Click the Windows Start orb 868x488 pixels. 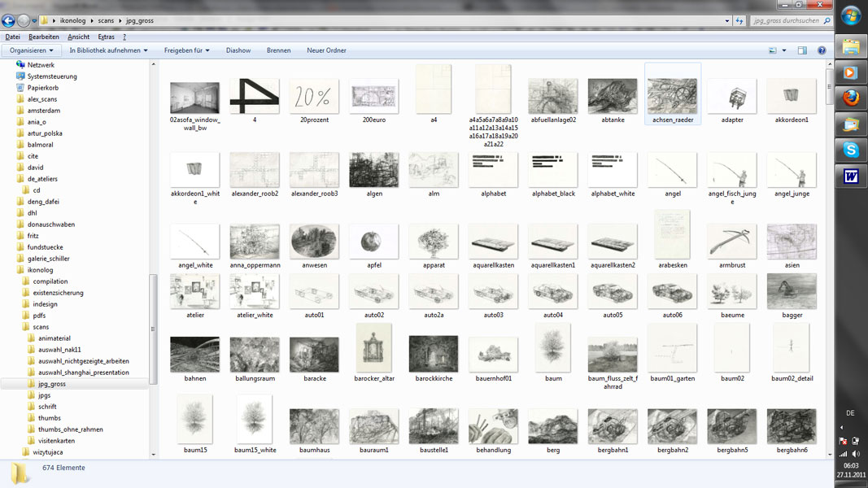point(851,15)
